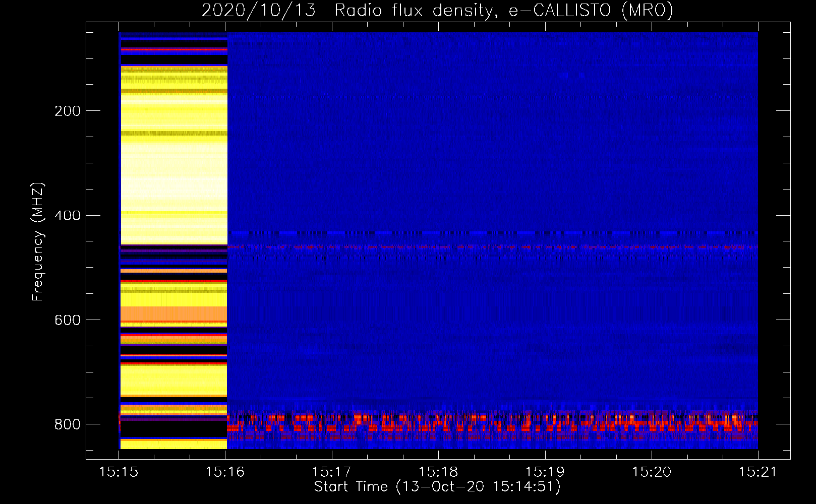Click the 15:15 time axis label

(119, 472)
